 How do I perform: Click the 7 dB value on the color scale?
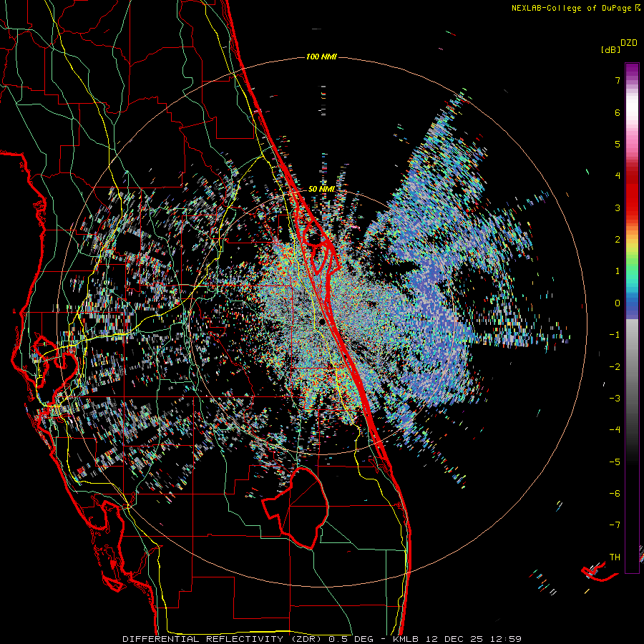coord(618,80)
